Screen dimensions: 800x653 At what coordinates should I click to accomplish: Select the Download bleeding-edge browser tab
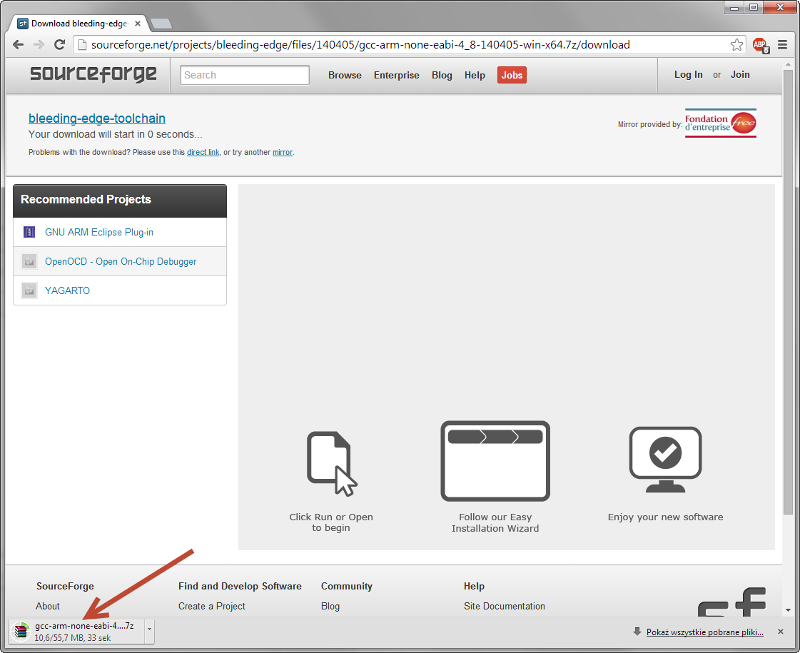[x=79, y=23]
